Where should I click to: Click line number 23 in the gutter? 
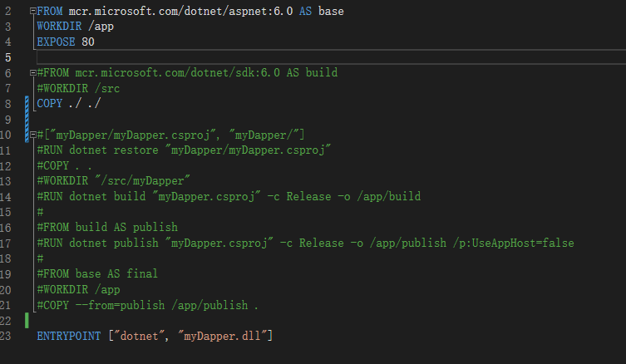[x=7, y=336]
